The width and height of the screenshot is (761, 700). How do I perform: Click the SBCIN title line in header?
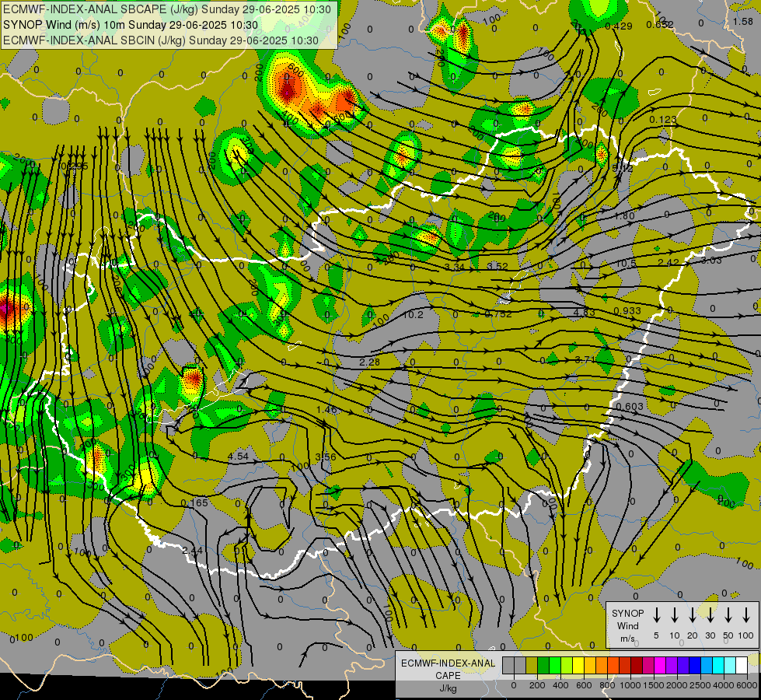coord(161,40)
